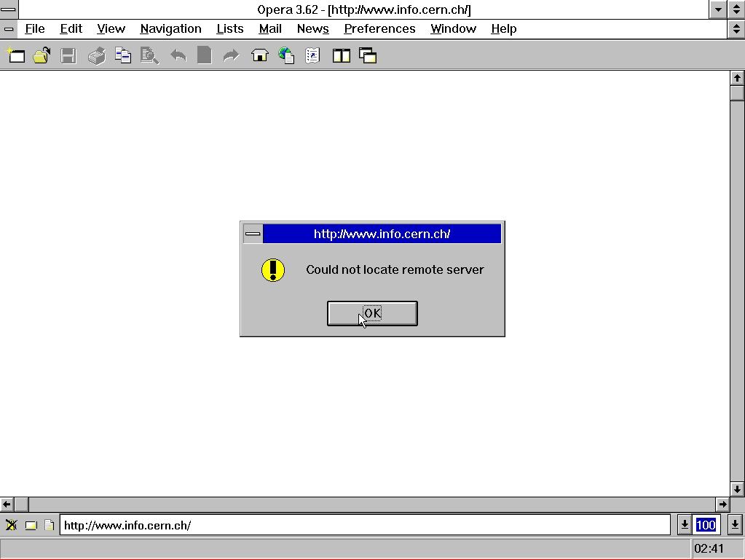Open the Mail menu
The image size is (745, 560).
coord(270,29)
